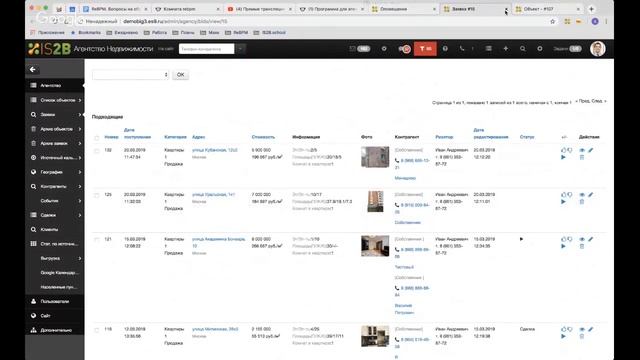Open the search magnifier in header

point(522,49)
